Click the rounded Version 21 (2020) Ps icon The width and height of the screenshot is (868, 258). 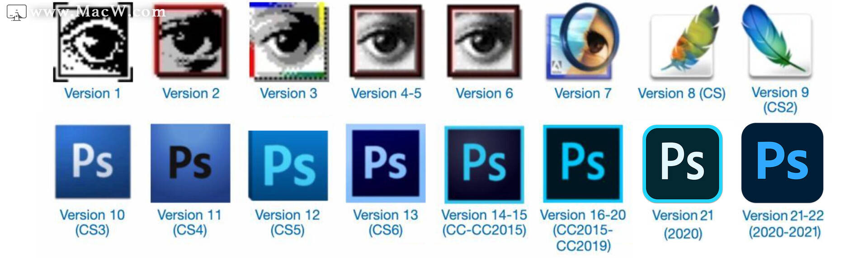pos(682,163)
